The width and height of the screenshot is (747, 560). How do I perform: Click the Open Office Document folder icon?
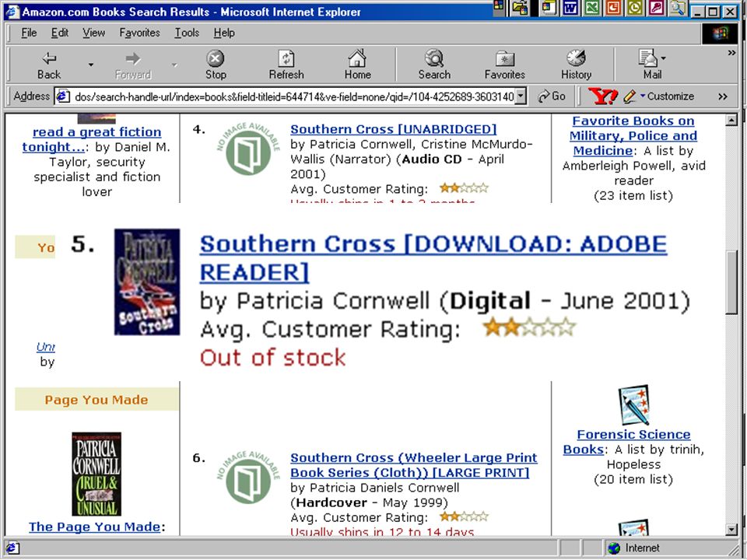click(x=520, y=8)
